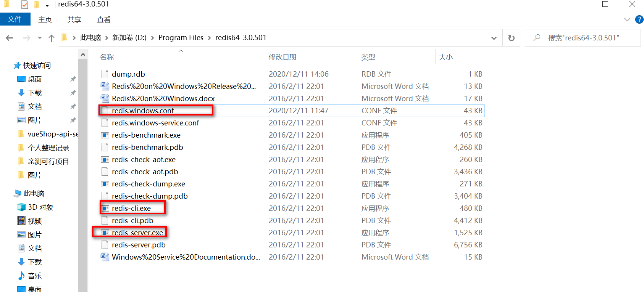Open pinned 下载 under quick access
The width and height of the screenshot is (644, 292).
point(35,93)
